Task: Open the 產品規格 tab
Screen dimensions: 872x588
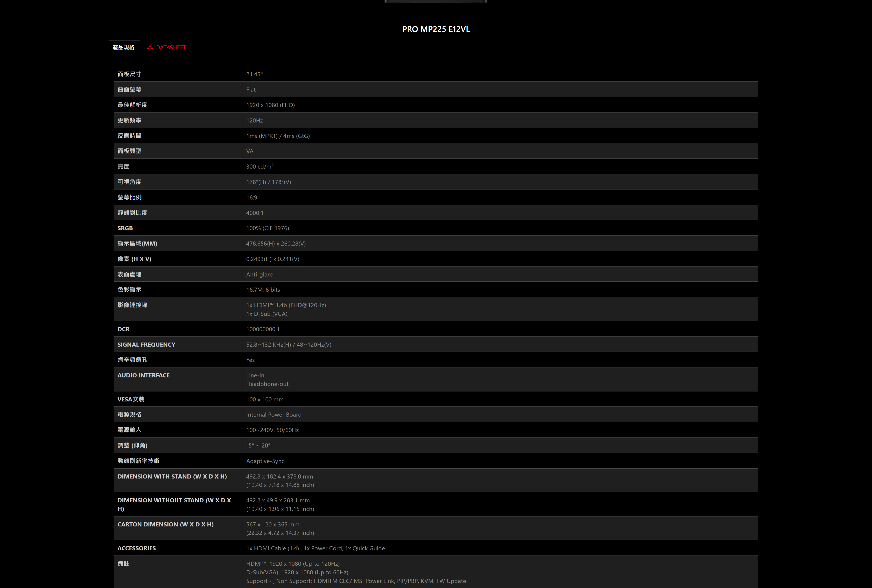Action: [x=124, y=47]
